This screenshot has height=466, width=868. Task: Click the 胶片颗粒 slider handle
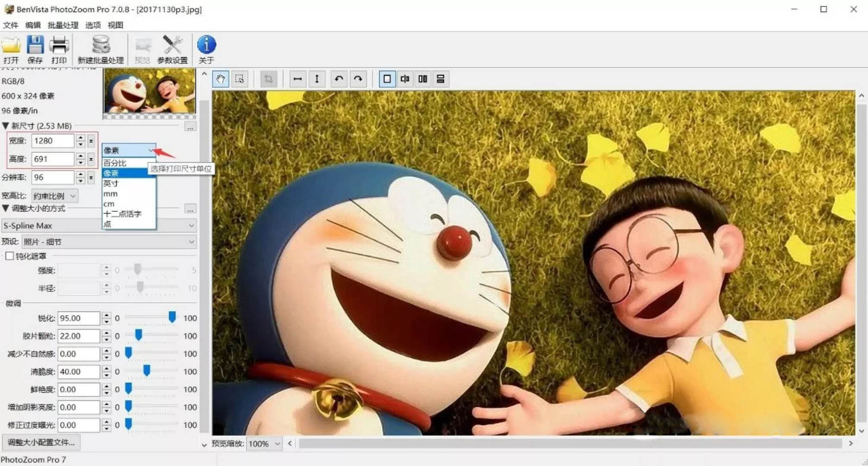[x=138, y=335]
